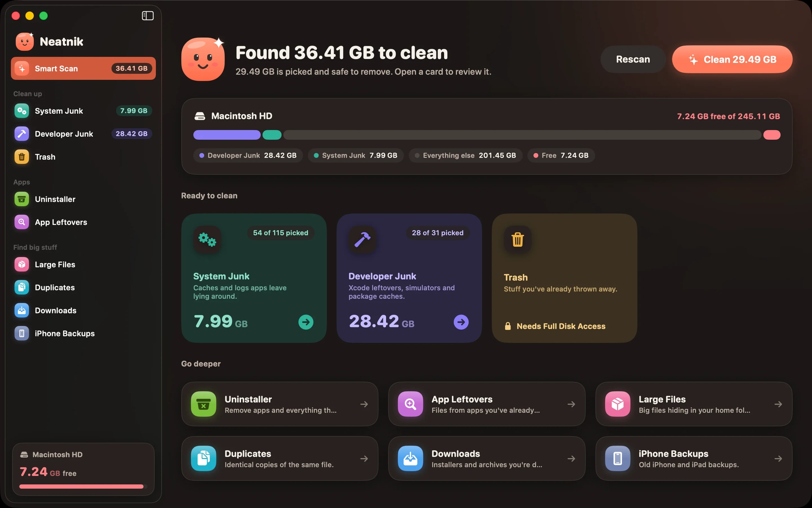Image resolution: width=812 pixels, height=508 pixels.
Task: Click the gears icon on System Junk card
Action: coord(207,240)
